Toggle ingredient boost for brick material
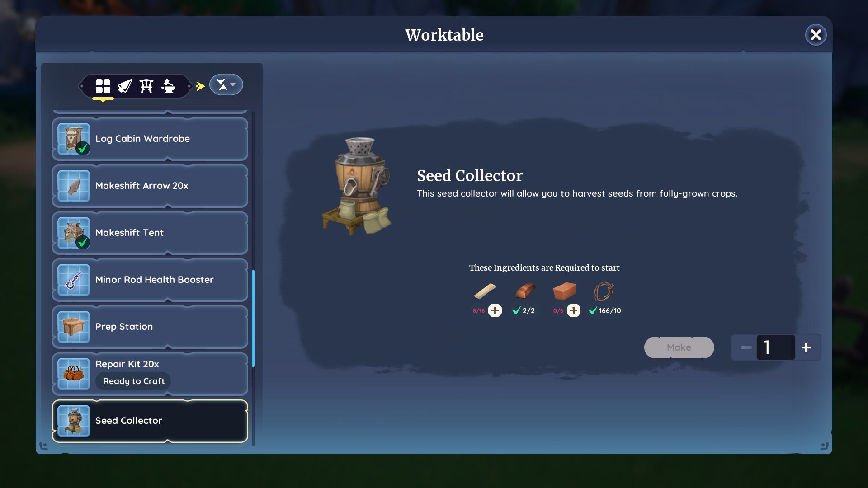This screenshot has width=868, height=488. click(x=574, y=310)
